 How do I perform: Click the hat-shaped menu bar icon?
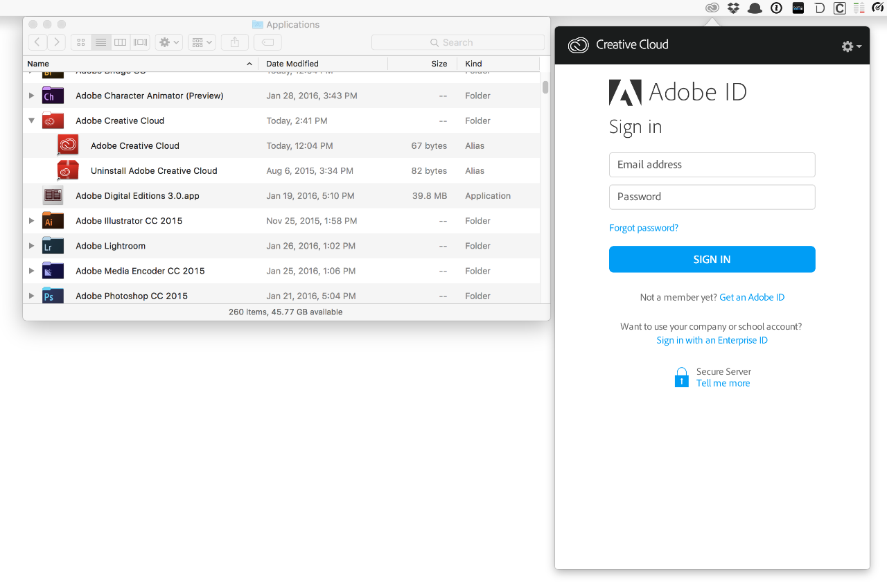coord(755,8)
